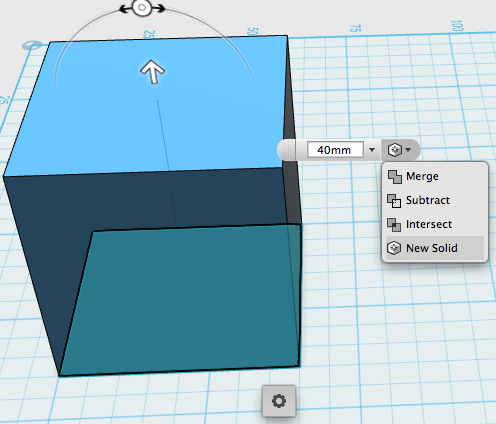Click the white extrude direction arrow

click(x=152, y=71)
